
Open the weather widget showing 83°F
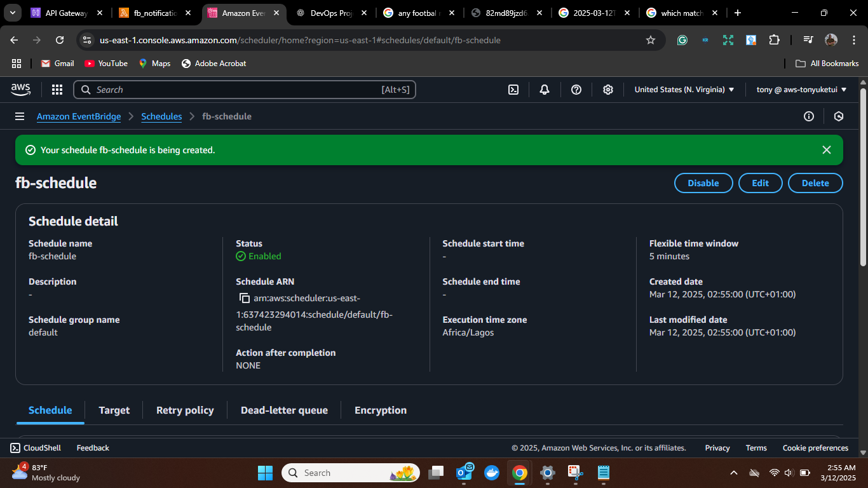tap(46, 472)
